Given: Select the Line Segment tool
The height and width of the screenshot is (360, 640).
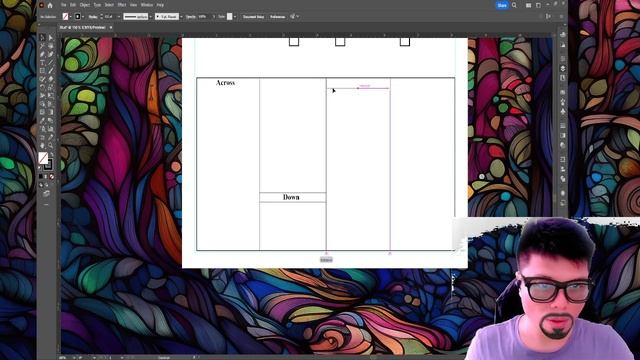Looking at the screenshot, I should pos(51,62).
